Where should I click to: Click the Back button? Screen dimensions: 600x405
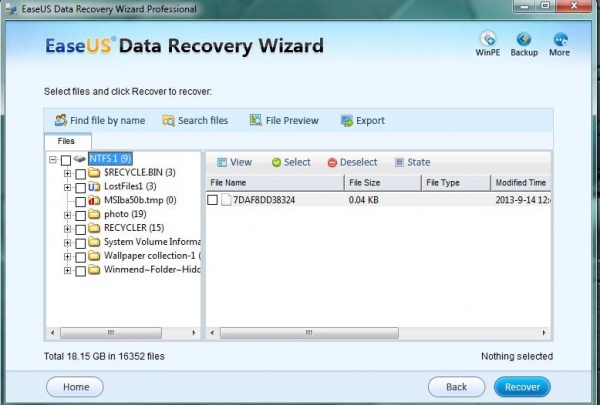pos(457,387)
